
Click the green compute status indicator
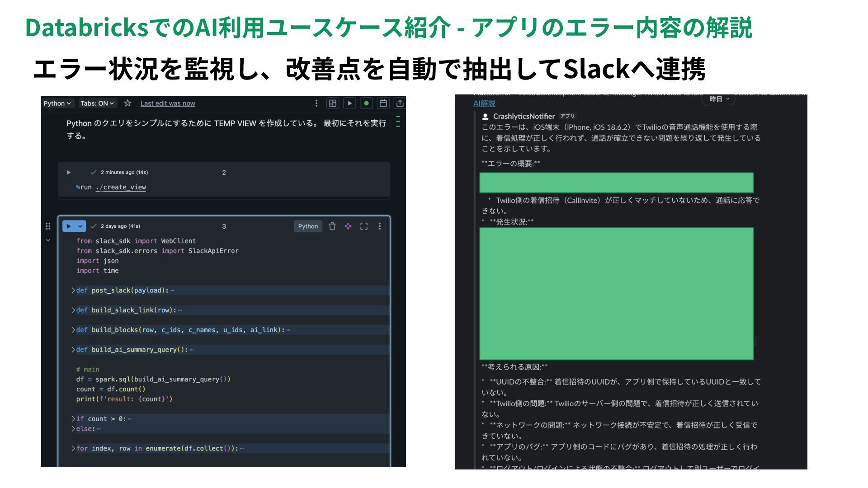click(366, 103)
